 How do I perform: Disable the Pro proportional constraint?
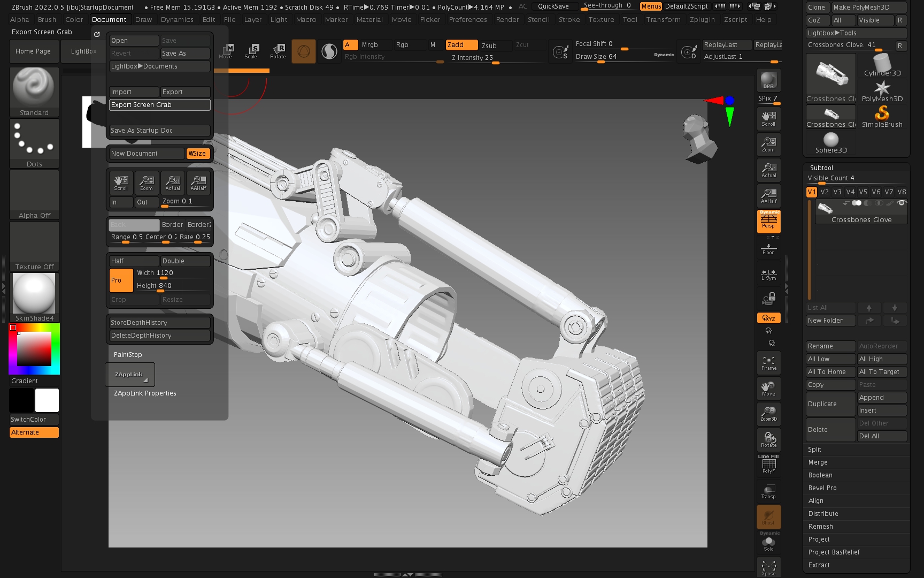coord(121,280)
